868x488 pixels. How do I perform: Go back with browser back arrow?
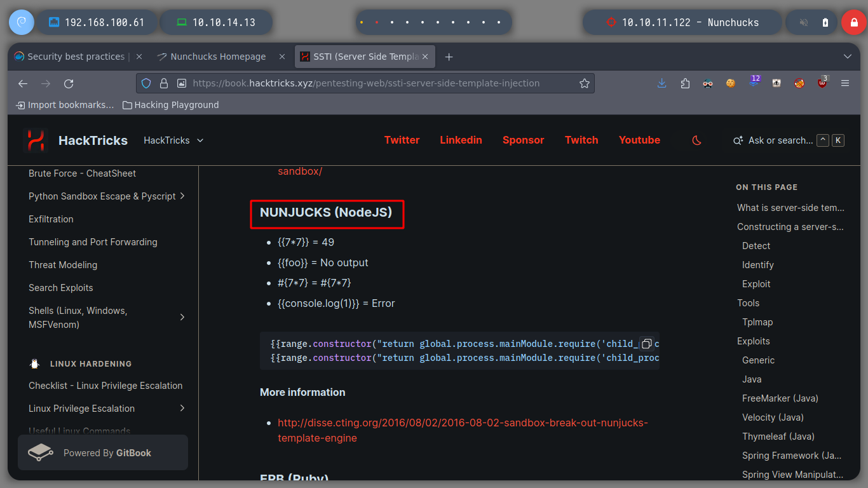[23, 83]
